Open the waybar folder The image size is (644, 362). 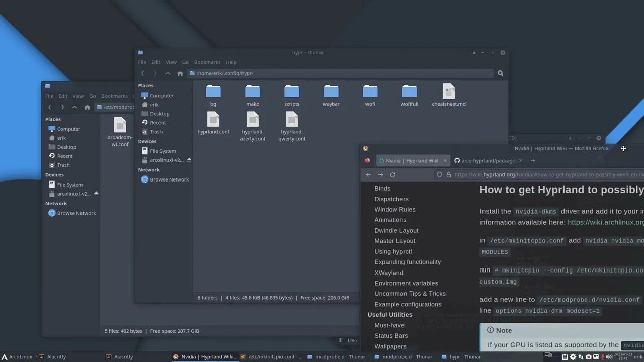click(x=331, y=96)
